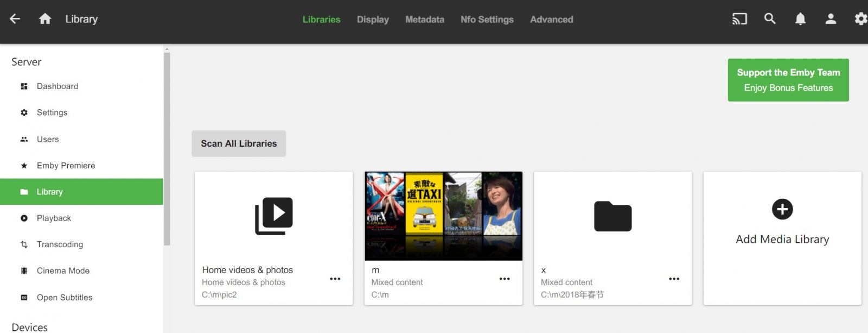The height and width of the screenshot is (333, 868).
Task: Click the sidebar vertical scrollbar
Action: [167, 149]
